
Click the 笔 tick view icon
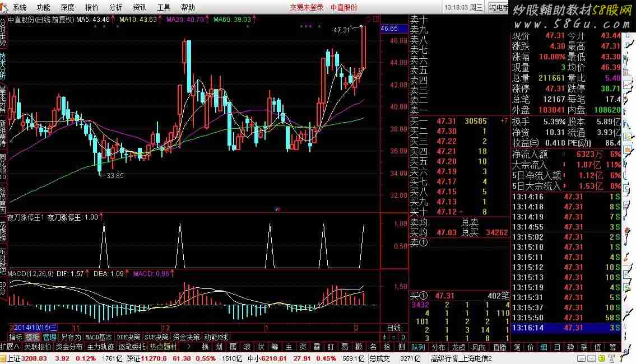click(517, 347)
